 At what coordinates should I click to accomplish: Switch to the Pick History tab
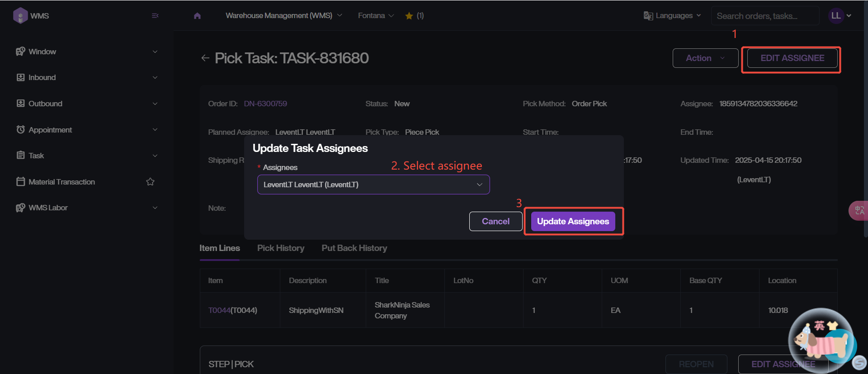coord(280,248)
